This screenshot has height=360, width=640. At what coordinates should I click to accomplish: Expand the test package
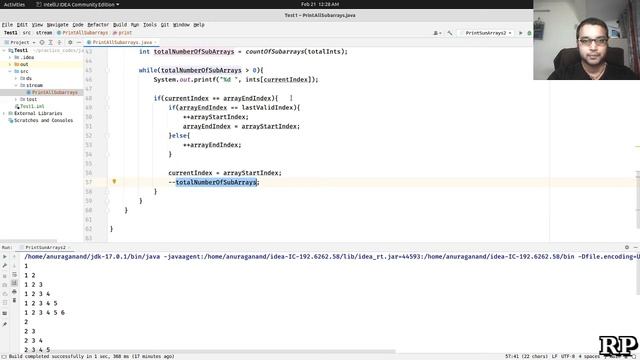coord(16,99)
